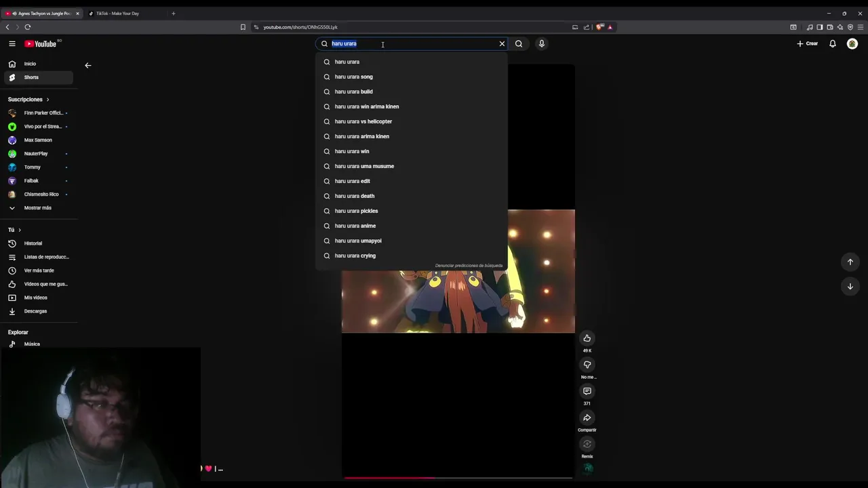This screenshot has height=488, width=868.
Task: Open the Brave Shields icon
Action: (x=599, y=27)
